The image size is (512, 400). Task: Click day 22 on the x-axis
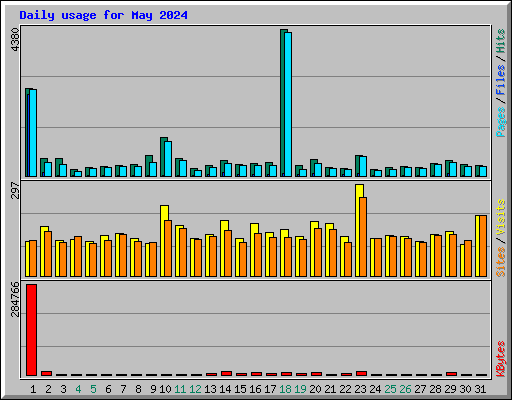[345, 389]
